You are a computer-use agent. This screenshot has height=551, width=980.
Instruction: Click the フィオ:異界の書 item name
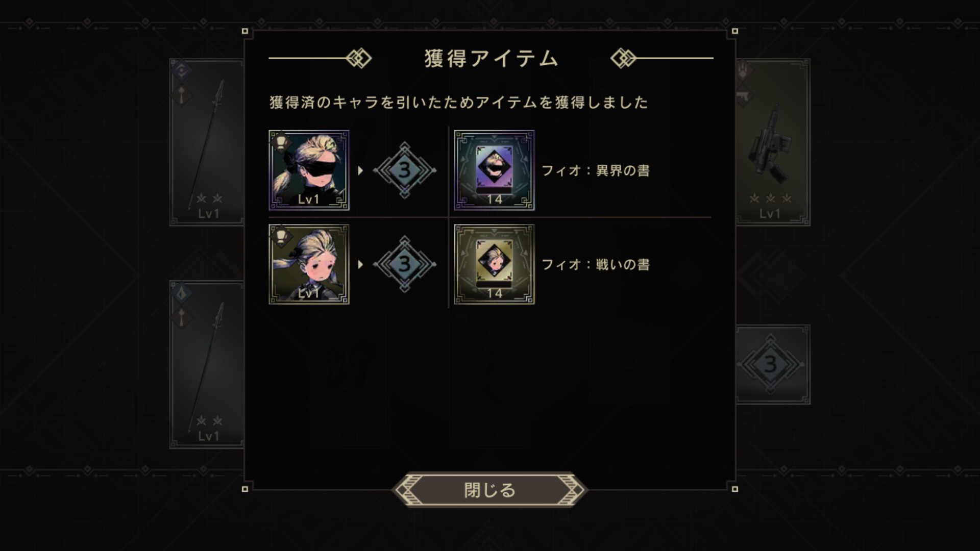pos(595,170)
